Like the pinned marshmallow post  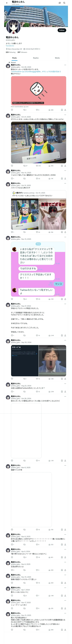click(x=37, y=110)
